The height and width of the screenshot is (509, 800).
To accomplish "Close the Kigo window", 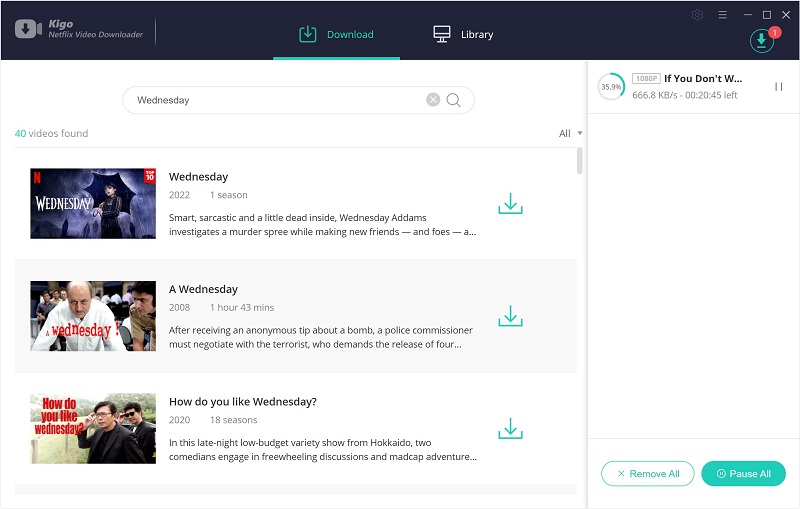I will point(786,15).
